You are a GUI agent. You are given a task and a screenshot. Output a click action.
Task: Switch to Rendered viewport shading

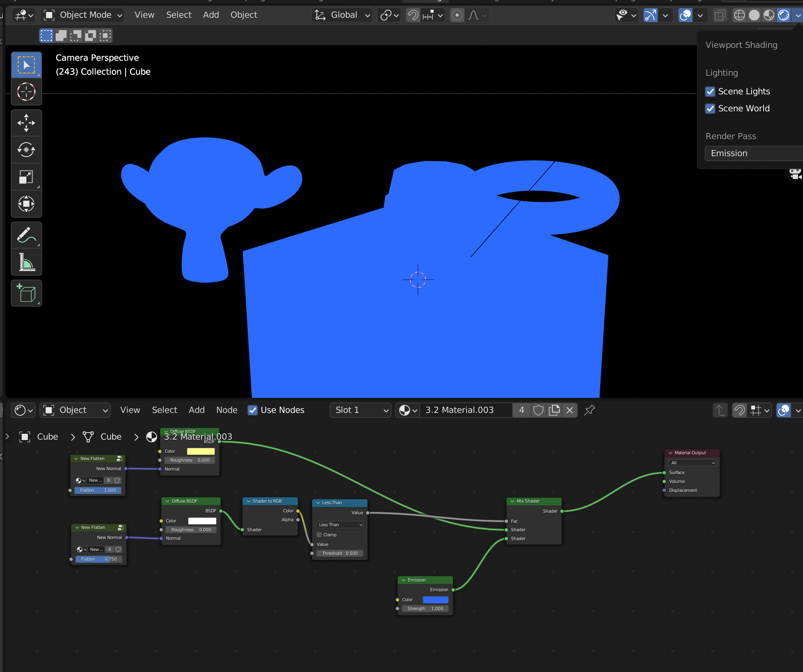(x=784, y=15)
